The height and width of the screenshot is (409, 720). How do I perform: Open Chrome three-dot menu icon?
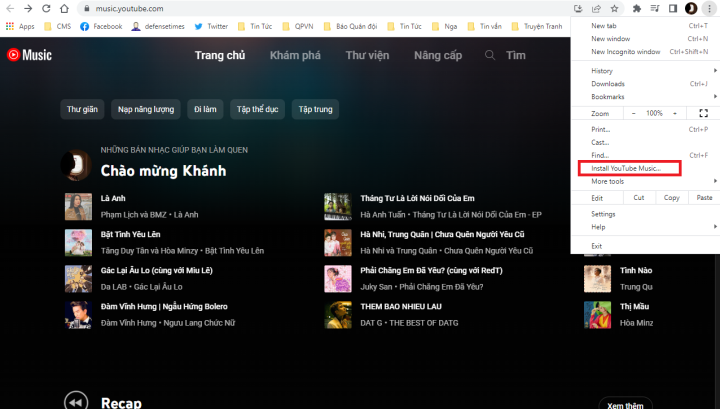[709, 8]
